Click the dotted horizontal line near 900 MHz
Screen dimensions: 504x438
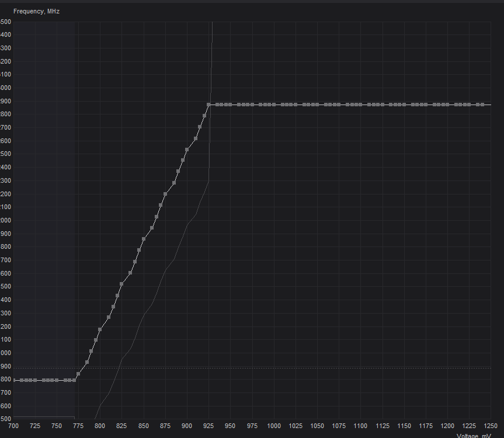click(x=292, y=368)
